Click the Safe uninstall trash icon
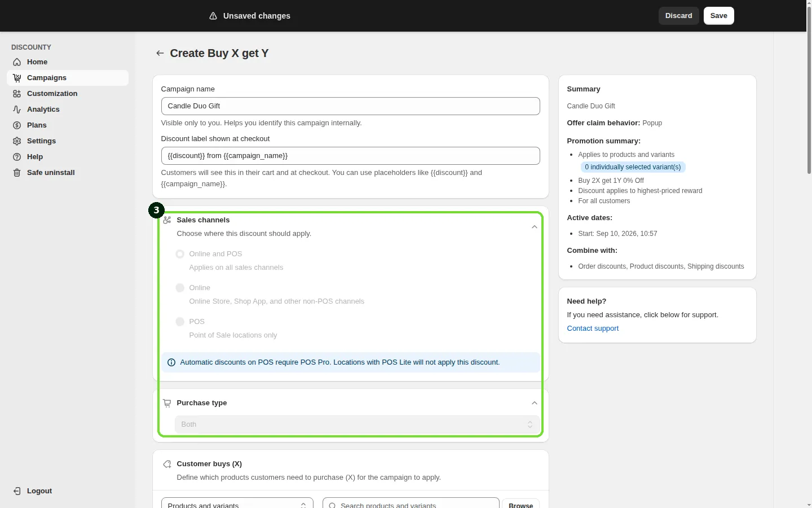812x508 pixels. point(17,173)
